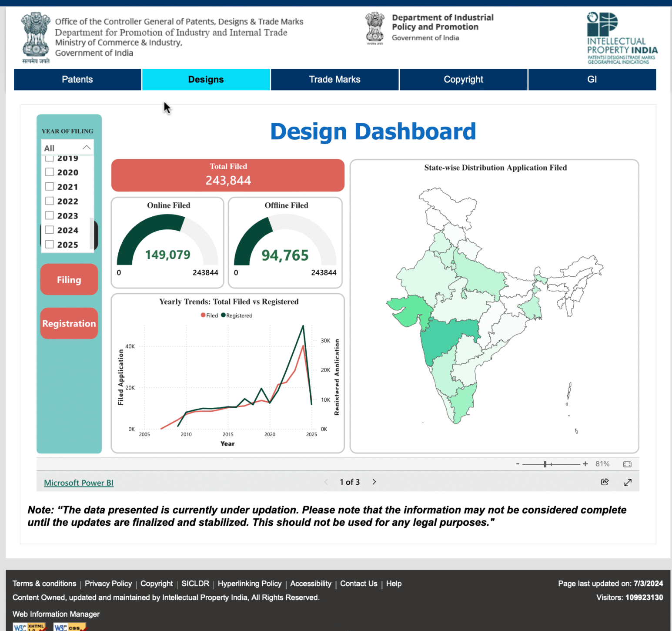672x631 pixels.
Task: Open the footer Copyright link
Action: pyautogui.click(x=157, y=584)
